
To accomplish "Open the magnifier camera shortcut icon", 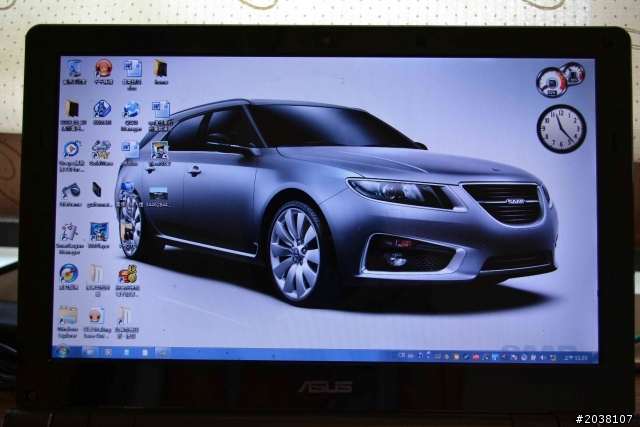I will [x=71, y=194].
